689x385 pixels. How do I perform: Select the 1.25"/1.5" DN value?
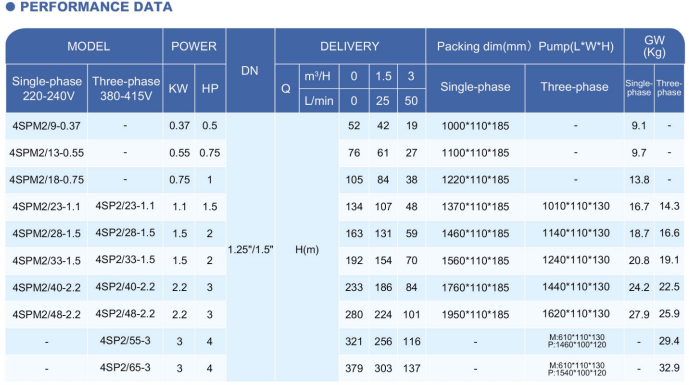point(250,250)
